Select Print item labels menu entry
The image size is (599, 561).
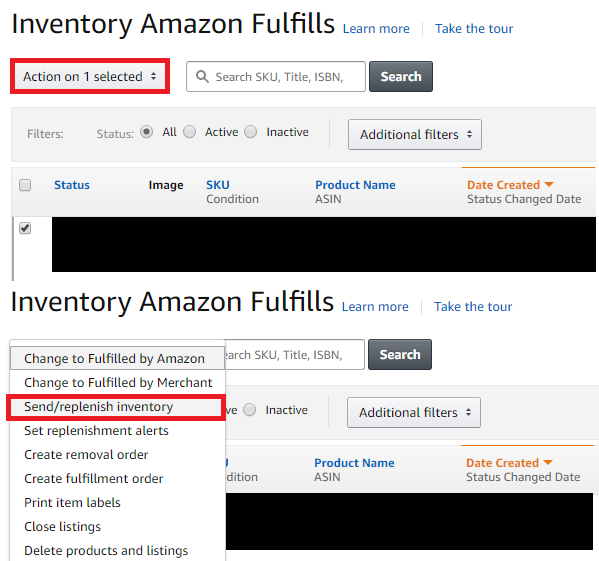(72, 503)
